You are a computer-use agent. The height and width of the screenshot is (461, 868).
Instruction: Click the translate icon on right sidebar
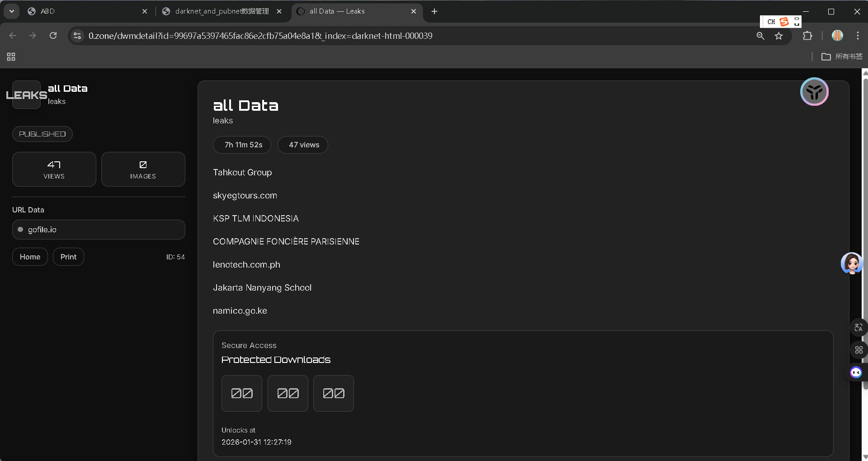(x=859, y=327)
